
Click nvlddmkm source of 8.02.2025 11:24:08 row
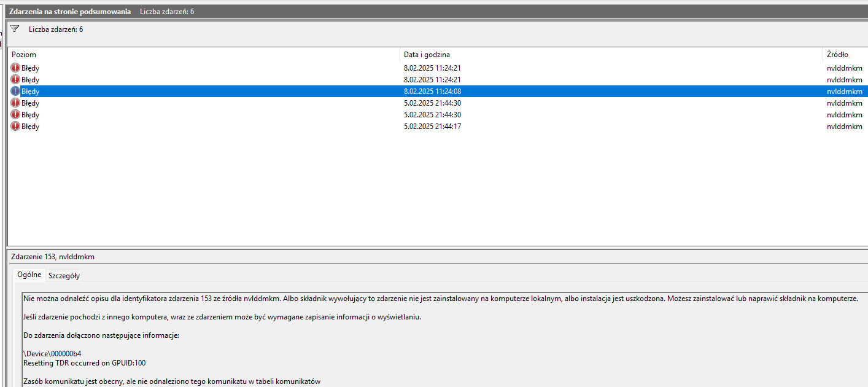[x=845, y=92]
